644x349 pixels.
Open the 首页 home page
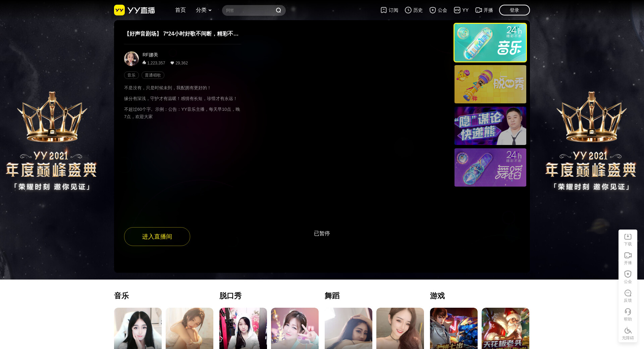tap(180, 10)
